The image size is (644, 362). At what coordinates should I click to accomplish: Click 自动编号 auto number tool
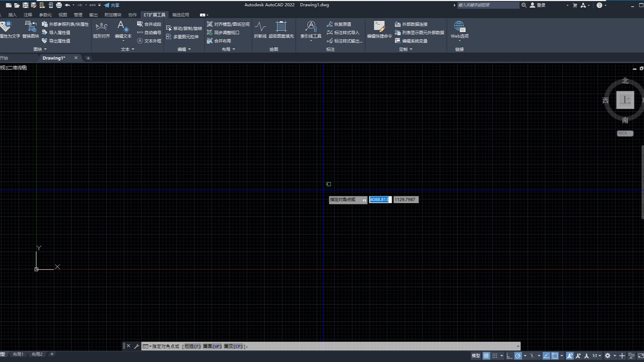tap(149, 33)
